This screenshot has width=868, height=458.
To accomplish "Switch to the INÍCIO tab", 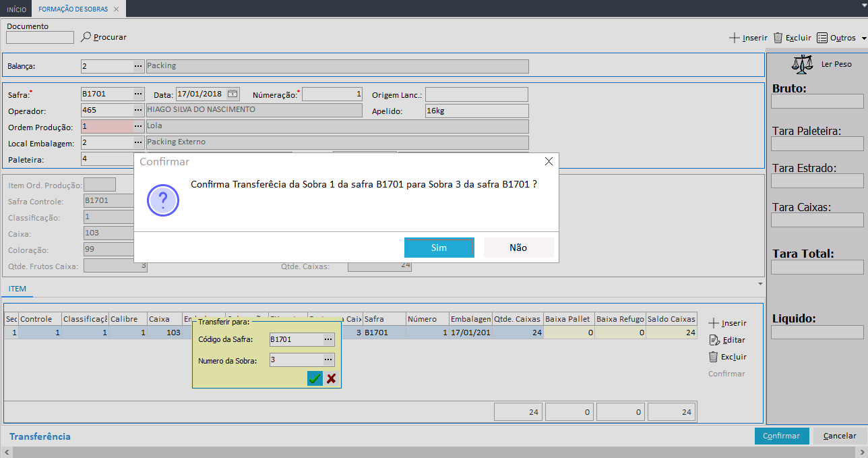I will click(16, 9).
